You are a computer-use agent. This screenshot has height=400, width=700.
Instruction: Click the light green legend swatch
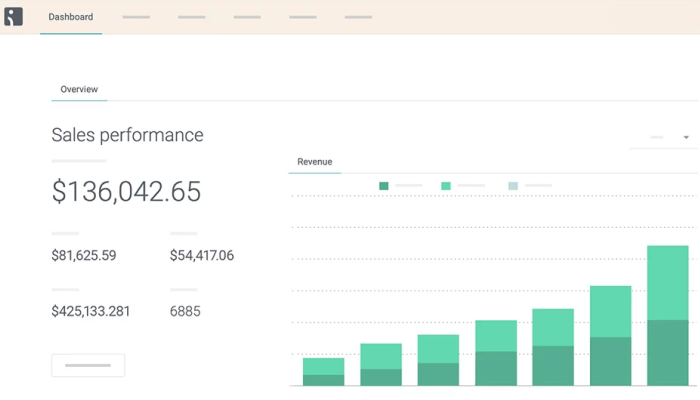(446, 186)
